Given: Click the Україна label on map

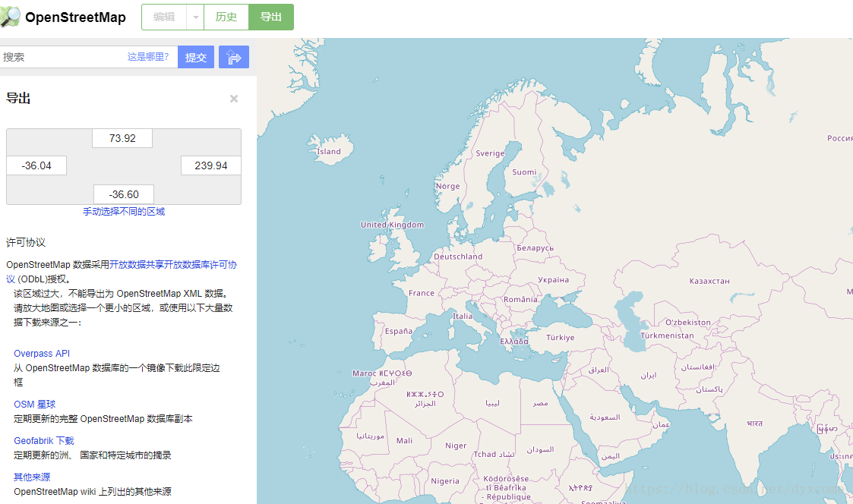Looking at the screenshot, I should tap(553, 280).
